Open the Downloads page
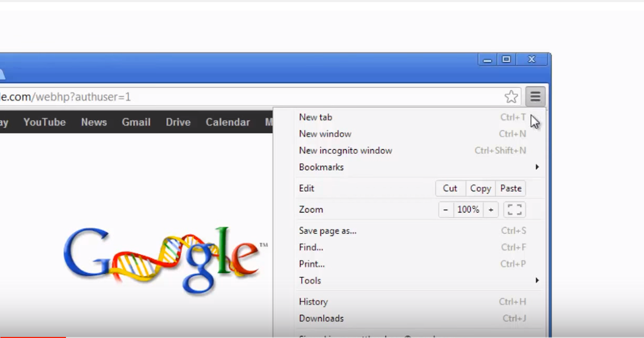The image size is (644, 338). [x=321, y=318]
